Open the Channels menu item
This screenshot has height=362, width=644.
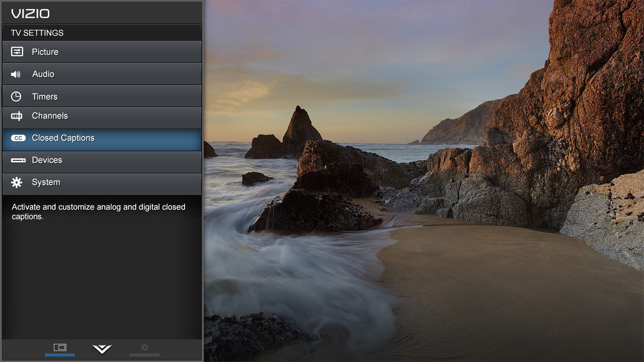pyautogui.click(x=102, y=118)
